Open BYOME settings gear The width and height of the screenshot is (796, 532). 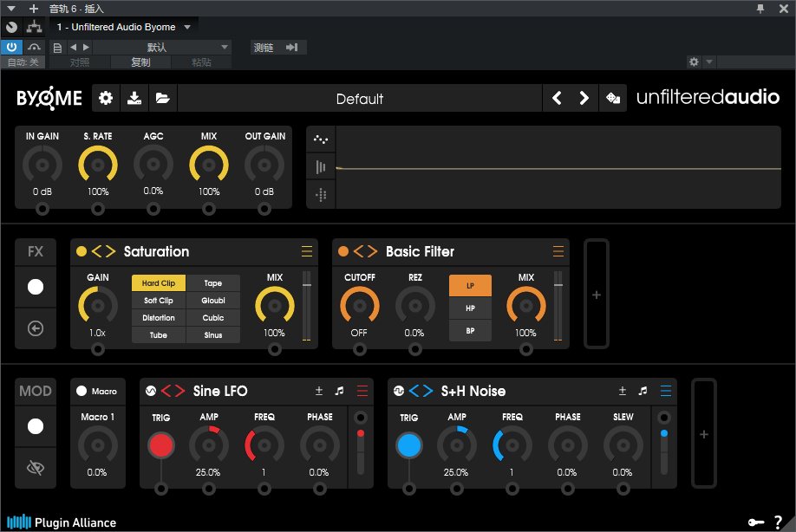[106, 98]
